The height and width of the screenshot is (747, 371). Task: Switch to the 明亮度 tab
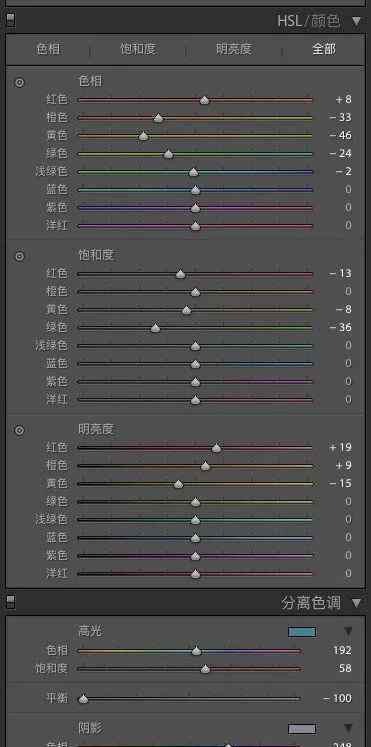click(234, 49)
